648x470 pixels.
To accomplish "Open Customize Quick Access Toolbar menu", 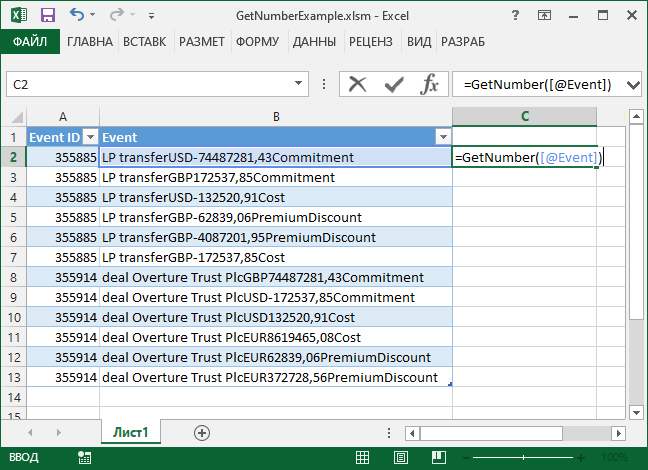I will pos(151,16).
